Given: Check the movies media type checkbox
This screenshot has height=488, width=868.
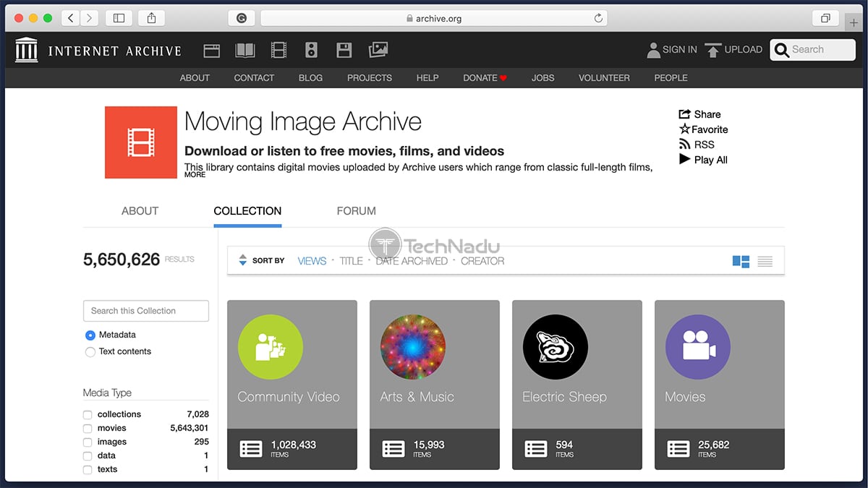Looking at the screenshot, I should click(x=88, y=429).
